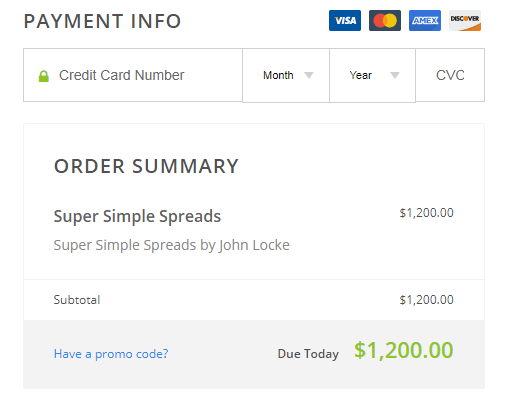Click the Super Simple Spreads item price

pyautogui.click(x=426, y=213)
